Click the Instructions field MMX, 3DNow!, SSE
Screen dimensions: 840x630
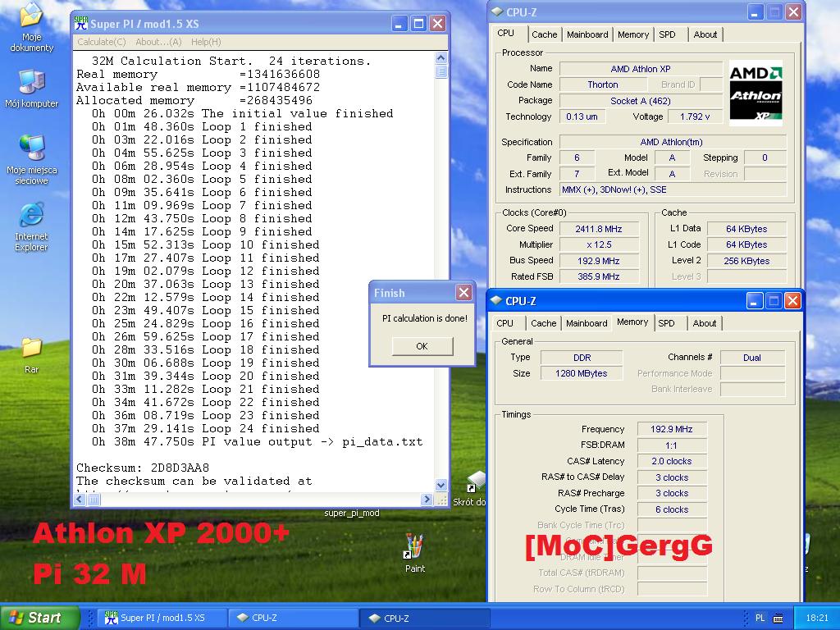point(673,189)
